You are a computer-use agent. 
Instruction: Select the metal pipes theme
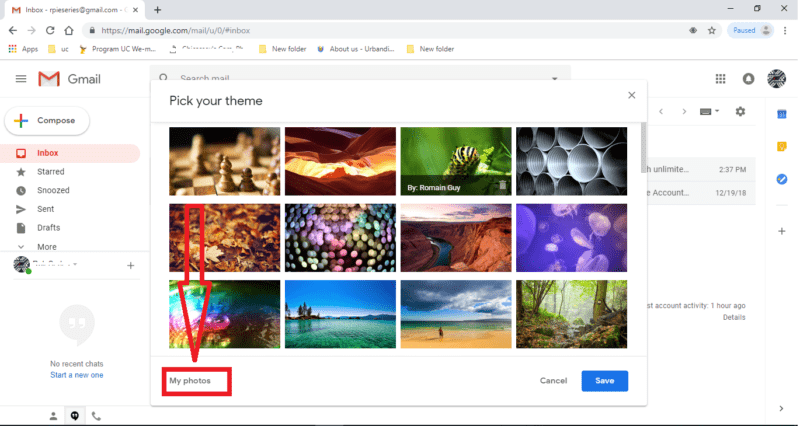click(x=571, y=161)
